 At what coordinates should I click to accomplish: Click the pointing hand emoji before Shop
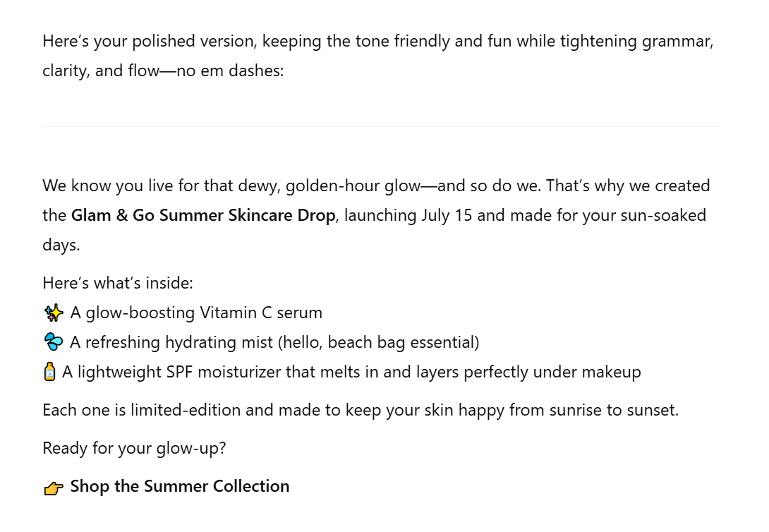click(x=54, y=488)
